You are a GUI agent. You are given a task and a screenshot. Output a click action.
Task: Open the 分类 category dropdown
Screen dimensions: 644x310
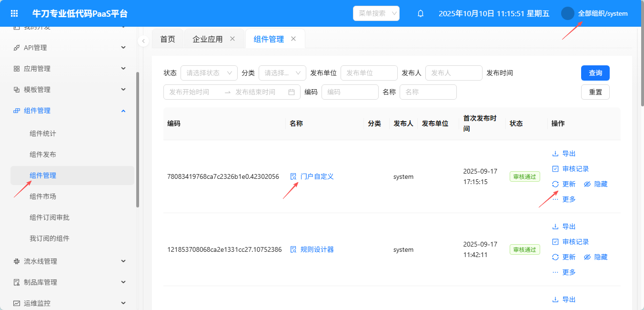(x=282, y=73)
